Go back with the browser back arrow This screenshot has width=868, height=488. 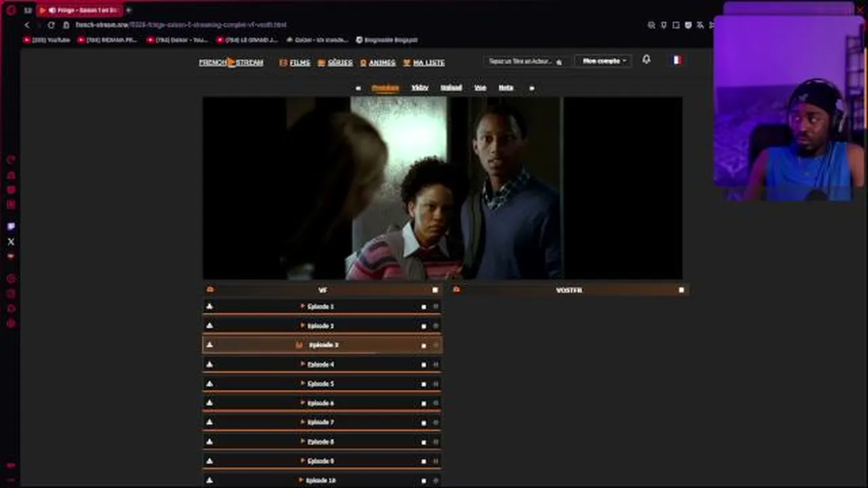click(27, 25)
